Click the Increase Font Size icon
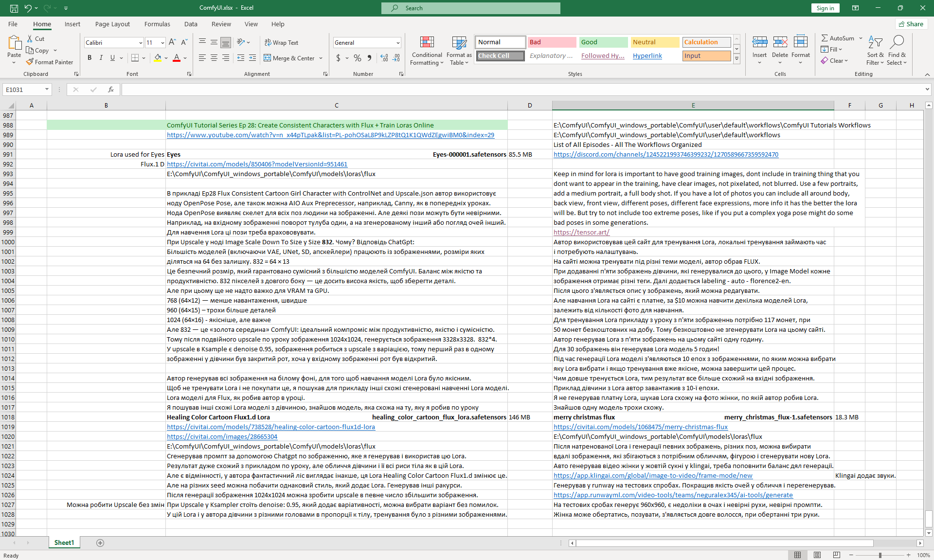Image resolution: width=934 pixels, height=560 pixels. (x=172, y=42)
